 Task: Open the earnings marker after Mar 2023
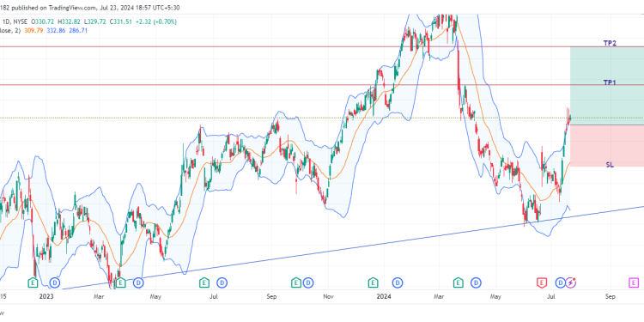120,283
